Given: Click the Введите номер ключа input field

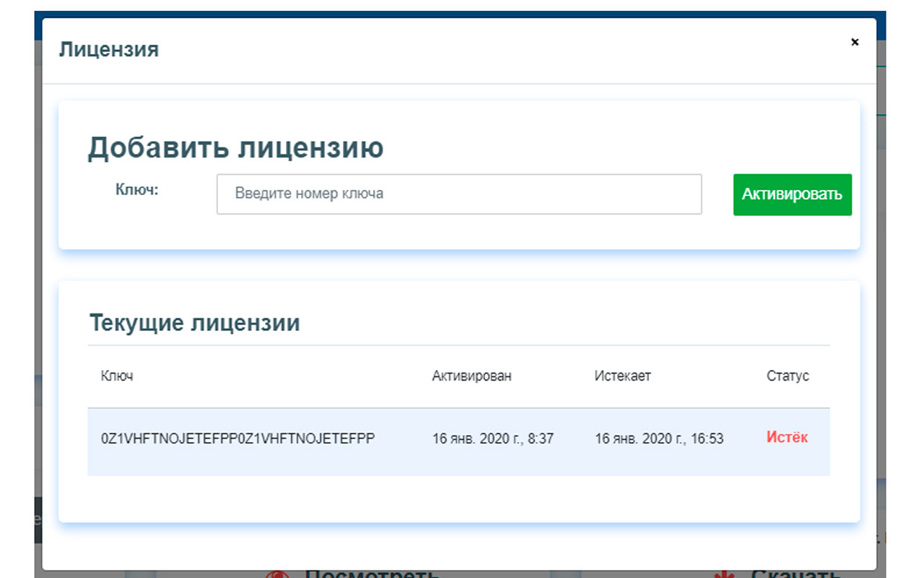Looking at the screenshot, I should (459, 194).
